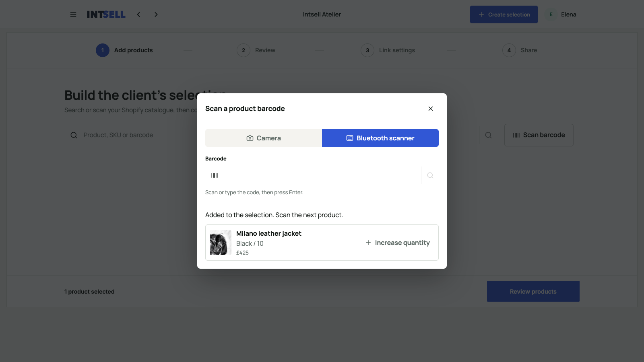
Task: Click the Black / 10 variant text
Action: (250, 243)
